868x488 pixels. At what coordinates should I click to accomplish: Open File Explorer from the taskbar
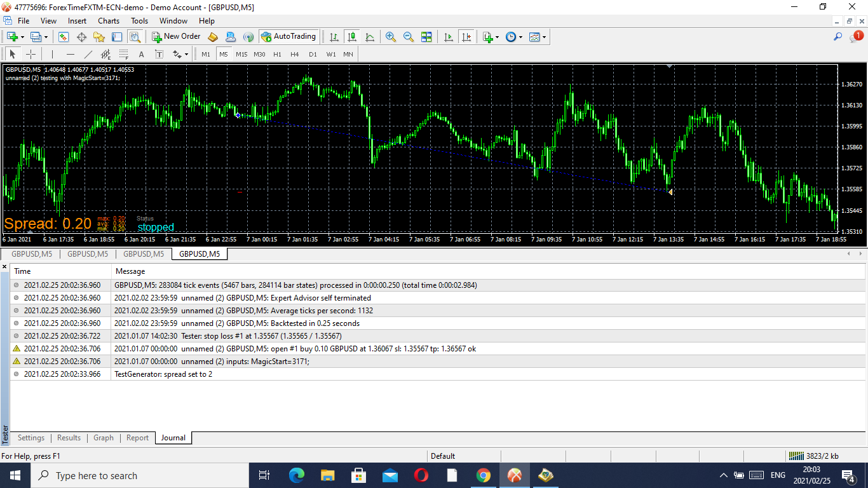[327, 475]
